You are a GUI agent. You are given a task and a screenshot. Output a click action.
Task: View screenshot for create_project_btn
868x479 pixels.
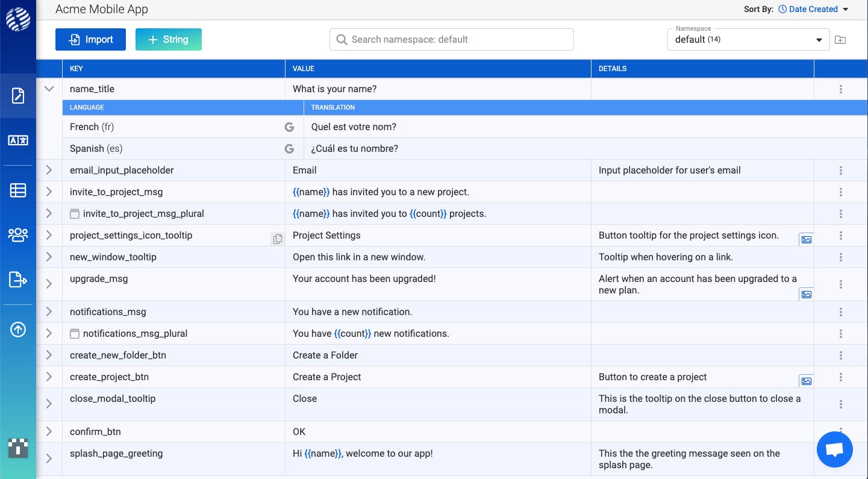click(806, 381)
